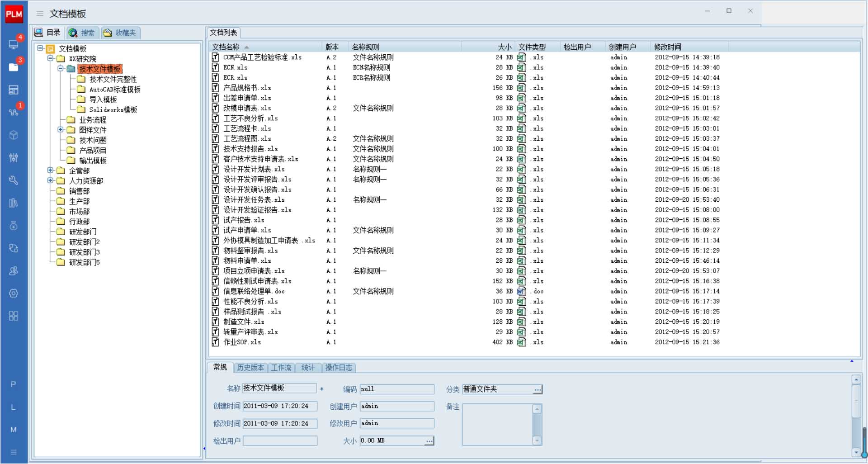Click the 名称 input field

pyautogui.click(x=279, y=388)
